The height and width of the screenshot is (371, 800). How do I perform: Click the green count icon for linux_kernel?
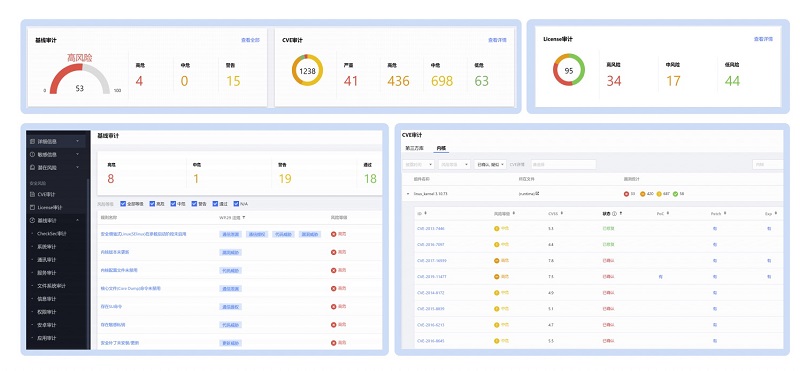(x=676, y=194)
